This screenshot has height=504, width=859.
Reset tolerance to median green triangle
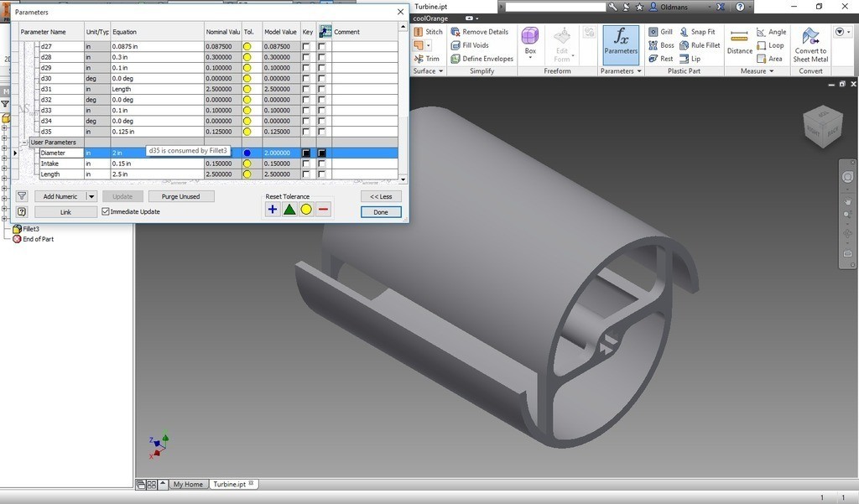click(x=289, y=210)
